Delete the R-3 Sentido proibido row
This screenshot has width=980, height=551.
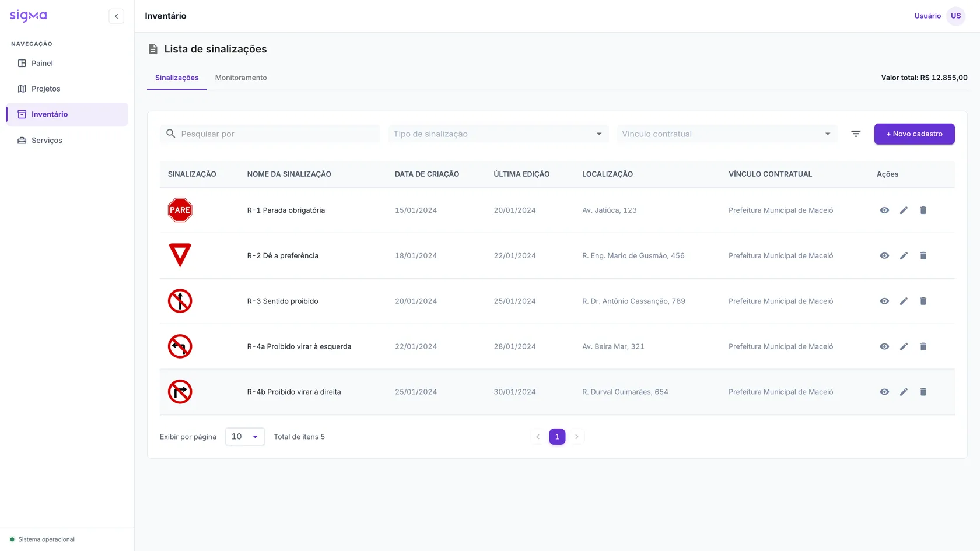pyautogui.click(x=923, y=301)
